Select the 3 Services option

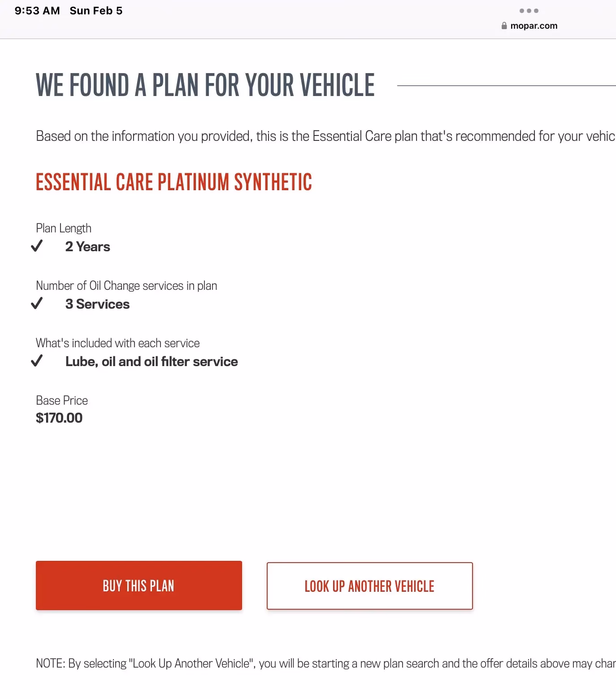click(97, 304)
